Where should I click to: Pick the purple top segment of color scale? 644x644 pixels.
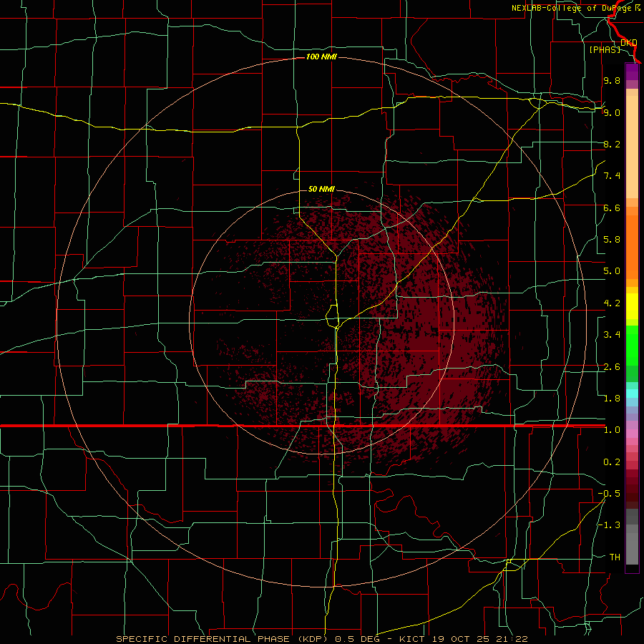632,72
